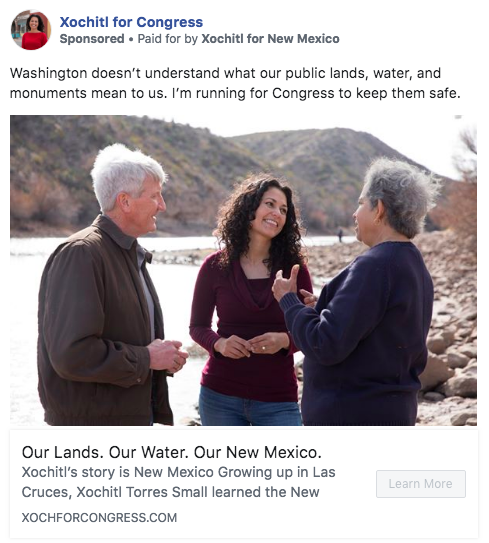Click the distant figure standing by the river
This screenshot has width=489, height=543.
[340, 235]
